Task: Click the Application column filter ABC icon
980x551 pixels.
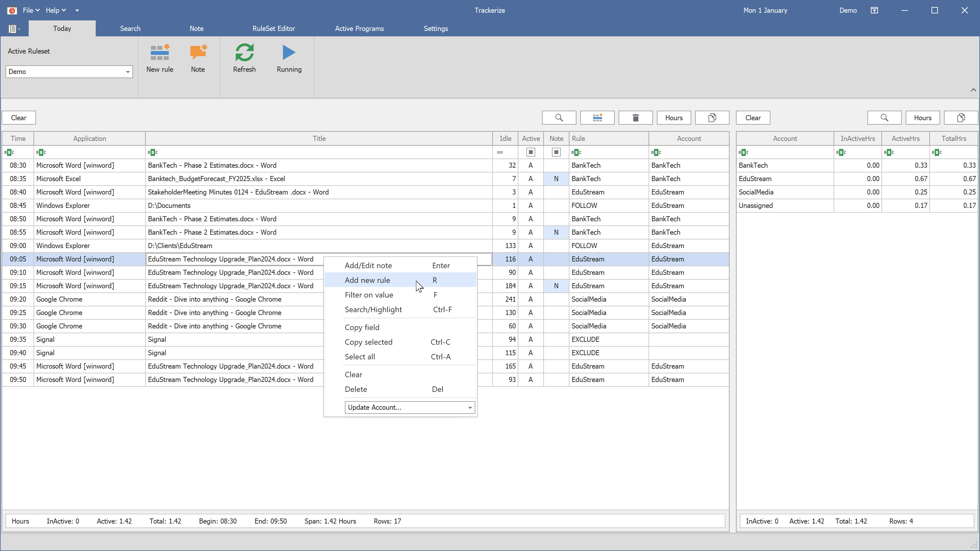Action: [41, 152]
